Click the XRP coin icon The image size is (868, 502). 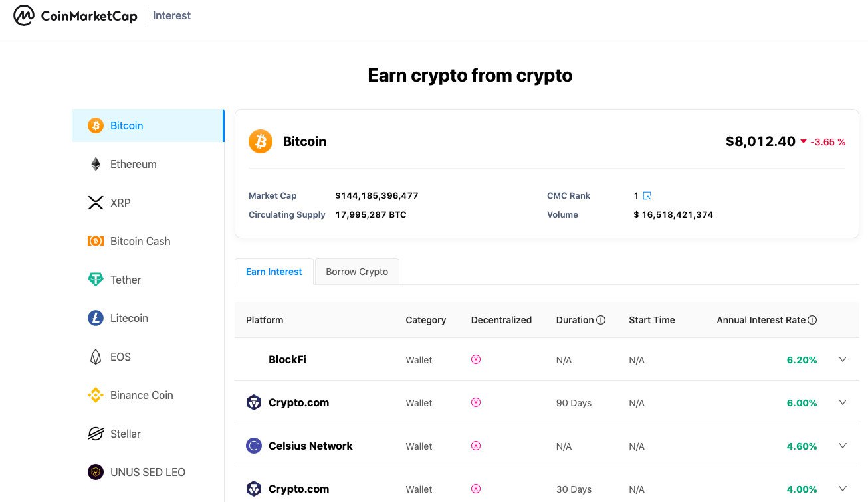point(96,203)
